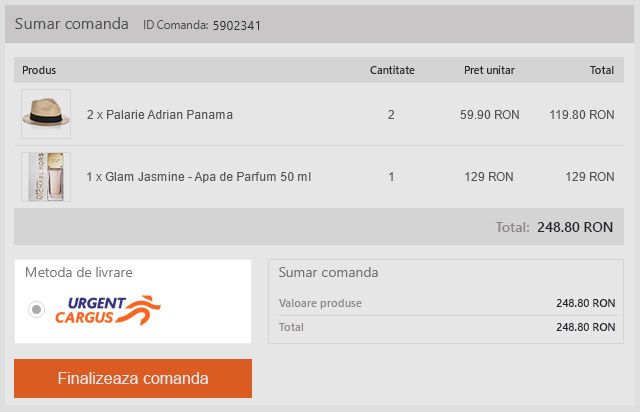Click the Produs column header
Viewport: 640px width, 412px height.
pyautogui.click(x=39, y=70)
